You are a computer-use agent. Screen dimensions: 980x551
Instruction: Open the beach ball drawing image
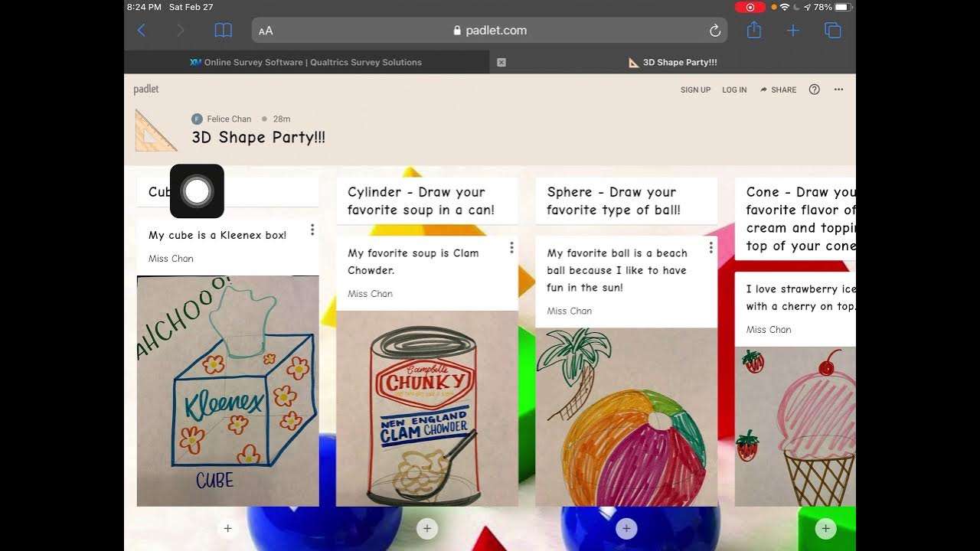click(626, 417)
